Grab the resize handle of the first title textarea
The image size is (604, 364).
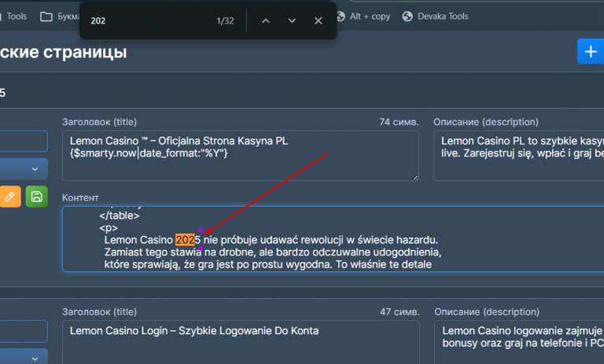click(x=415, y=178)
